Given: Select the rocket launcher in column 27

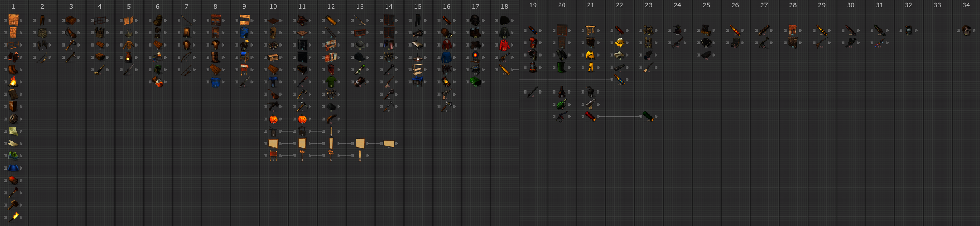Looking at the screenshot, I should [764, 30].
